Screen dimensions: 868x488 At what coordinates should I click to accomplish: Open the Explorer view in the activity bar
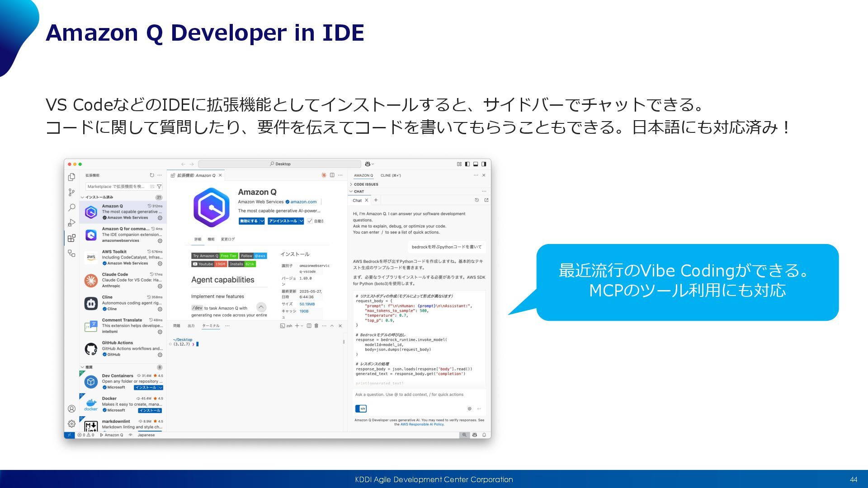[x=71, y=177]
